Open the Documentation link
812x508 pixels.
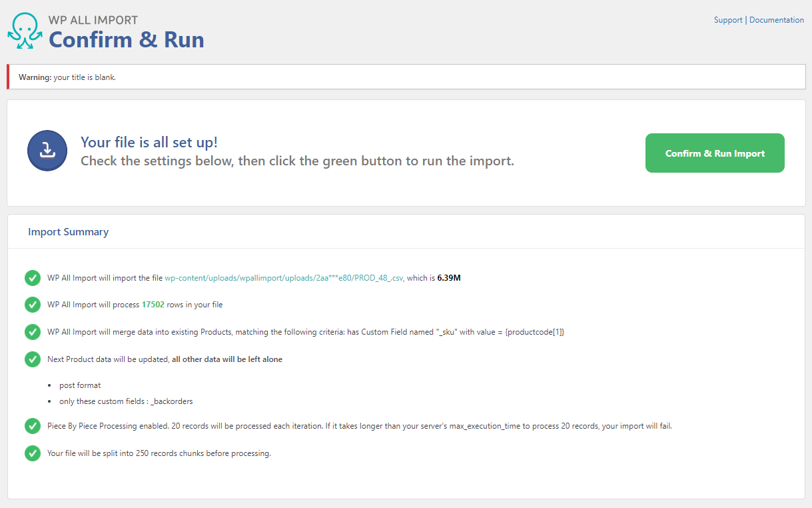(776, 20)
